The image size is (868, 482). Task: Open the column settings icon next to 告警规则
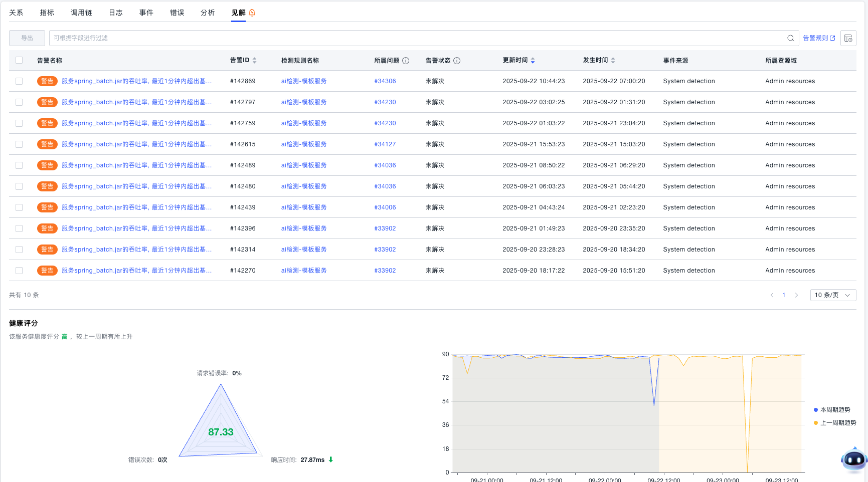coord(848,38)
